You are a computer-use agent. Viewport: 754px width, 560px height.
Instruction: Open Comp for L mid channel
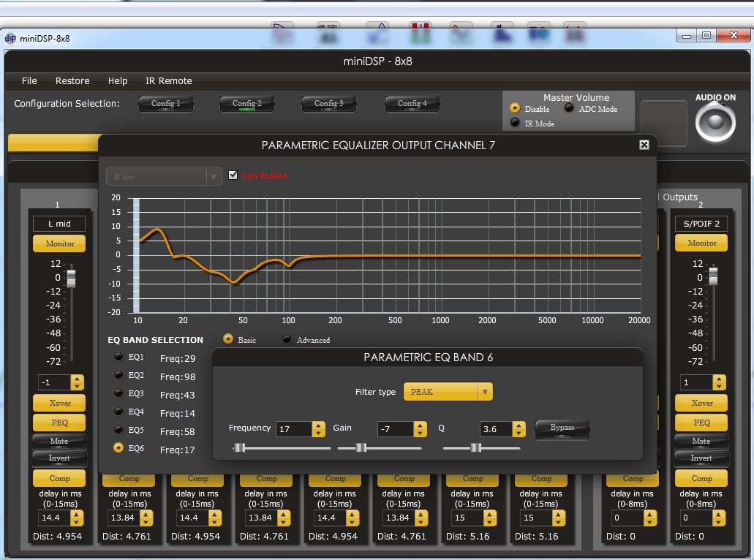click(59, 478)
